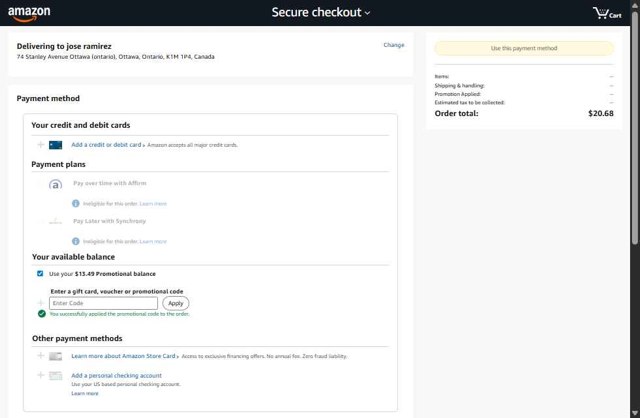The height and width of the screenshot is (418, 640).
Task: Click plus icon next to credit card
Action: click(x=40, y=145)
